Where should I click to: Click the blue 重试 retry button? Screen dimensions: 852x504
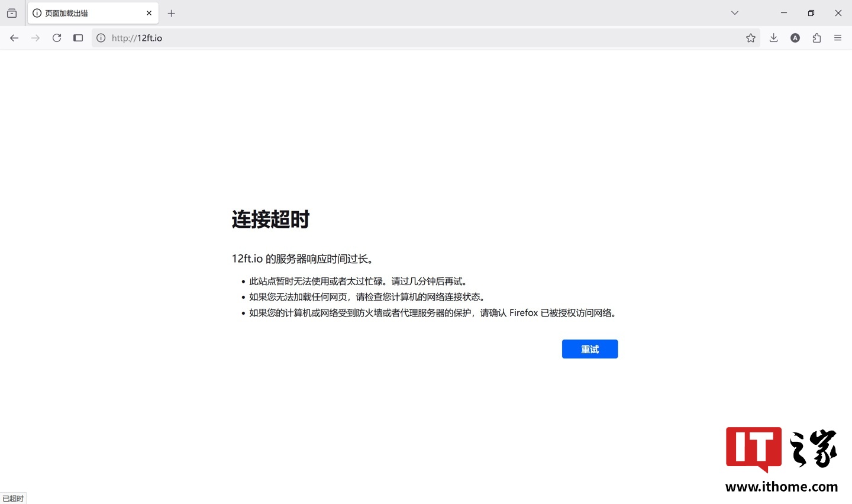590,349
